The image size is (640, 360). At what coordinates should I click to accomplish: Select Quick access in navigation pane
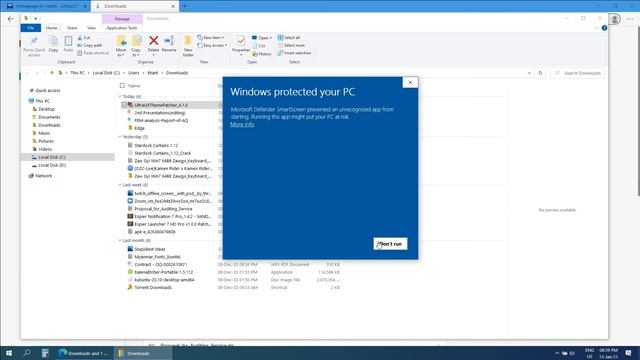click(x=44, y=91)
